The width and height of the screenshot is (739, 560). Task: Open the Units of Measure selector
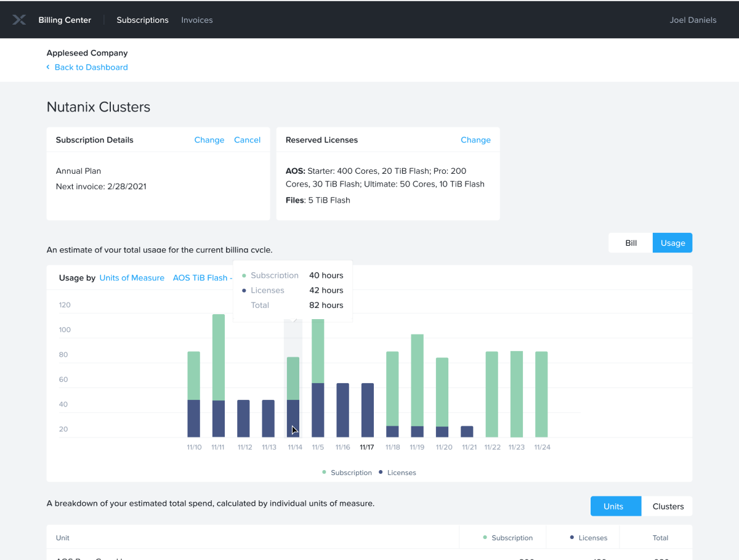click(x=132, y=278)
